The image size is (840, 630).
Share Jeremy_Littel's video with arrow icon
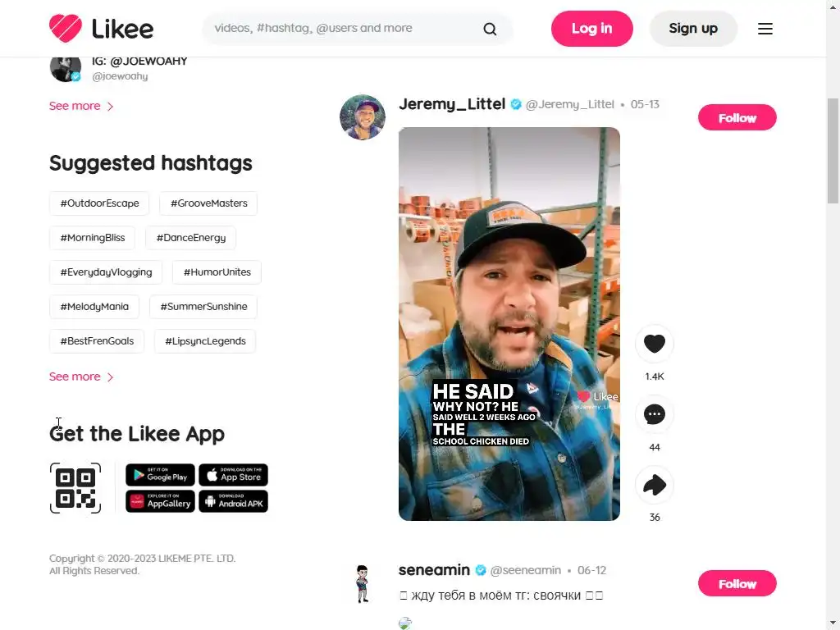654,485
